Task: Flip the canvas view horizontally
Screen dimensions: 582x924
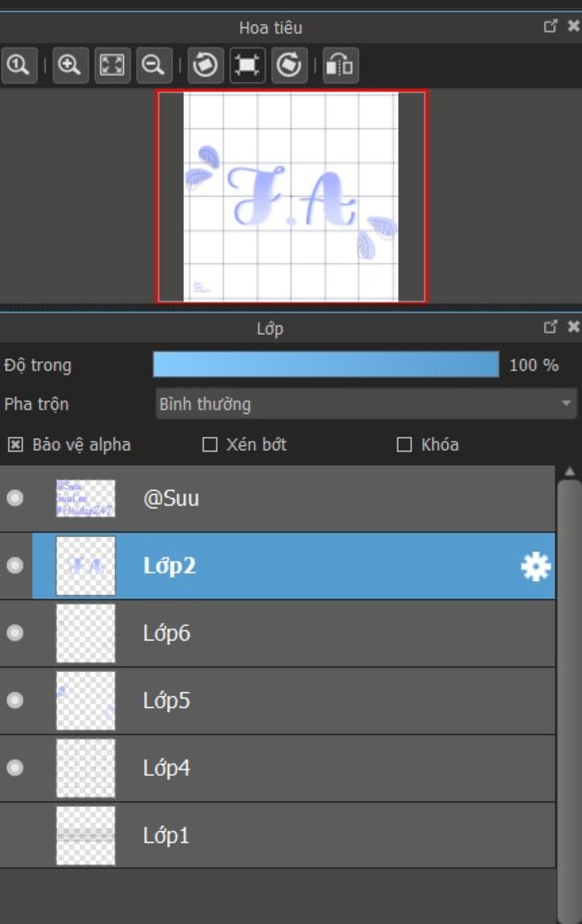Action: 340,65
